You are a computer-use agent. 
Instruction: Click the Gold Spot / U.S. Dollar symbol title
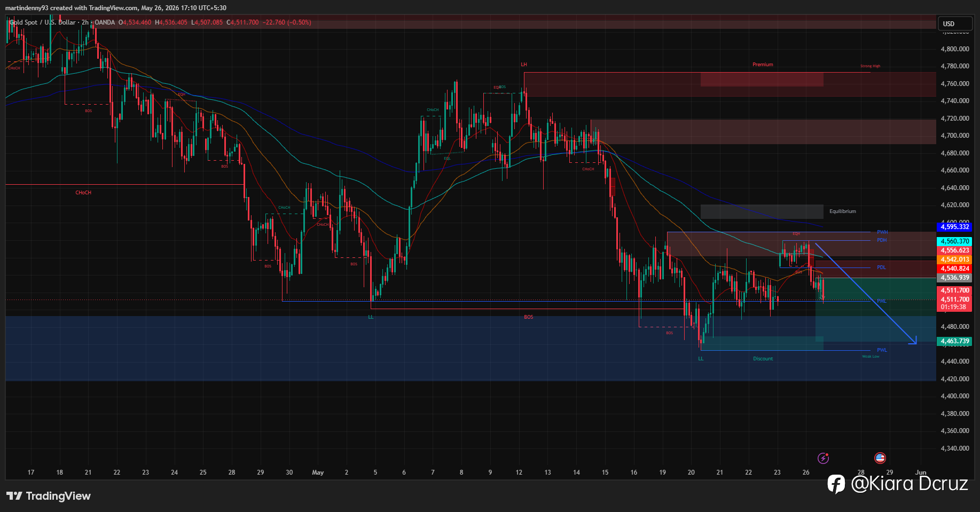43,22
